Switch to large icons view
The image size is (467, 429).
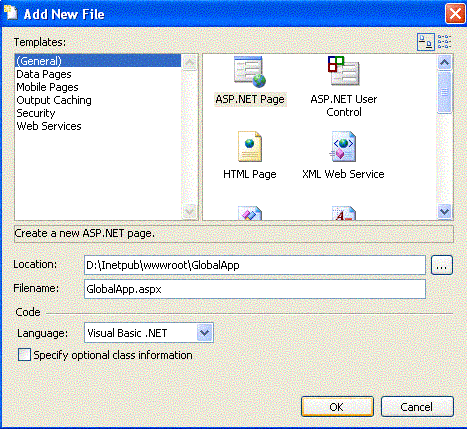[426, 42]
